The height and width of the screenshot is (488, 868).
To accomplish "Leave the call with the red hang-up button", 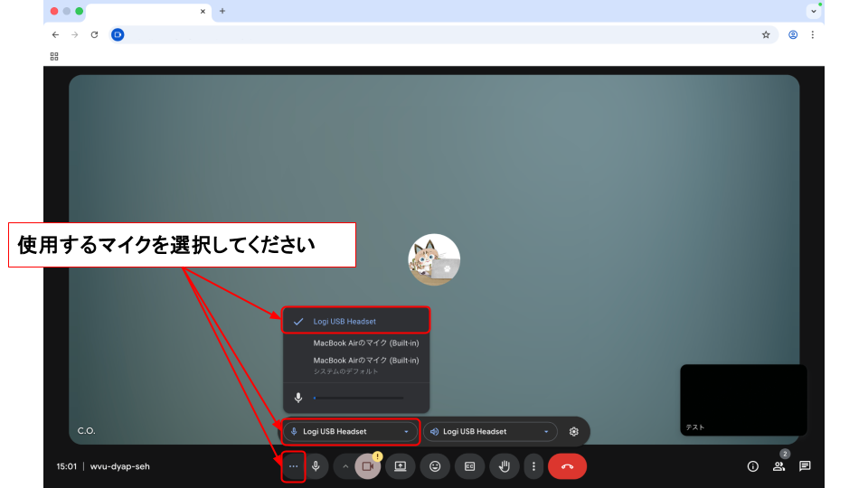I will [x=567, y=466].
